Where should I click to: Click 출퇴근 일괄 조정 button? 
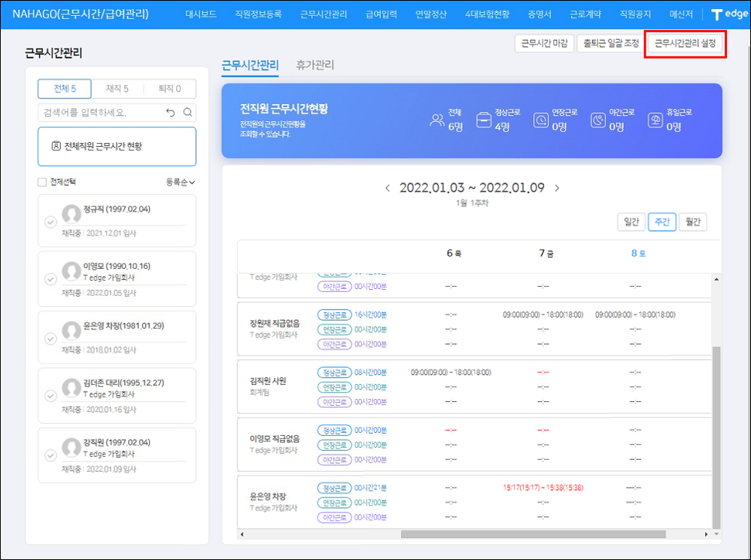pos(611,43)
